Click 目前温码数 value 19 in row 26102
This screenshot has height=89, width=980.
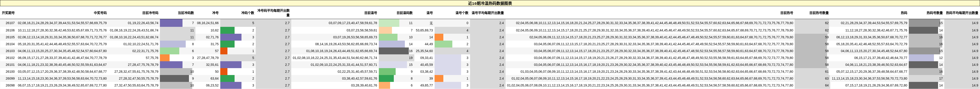410,58
